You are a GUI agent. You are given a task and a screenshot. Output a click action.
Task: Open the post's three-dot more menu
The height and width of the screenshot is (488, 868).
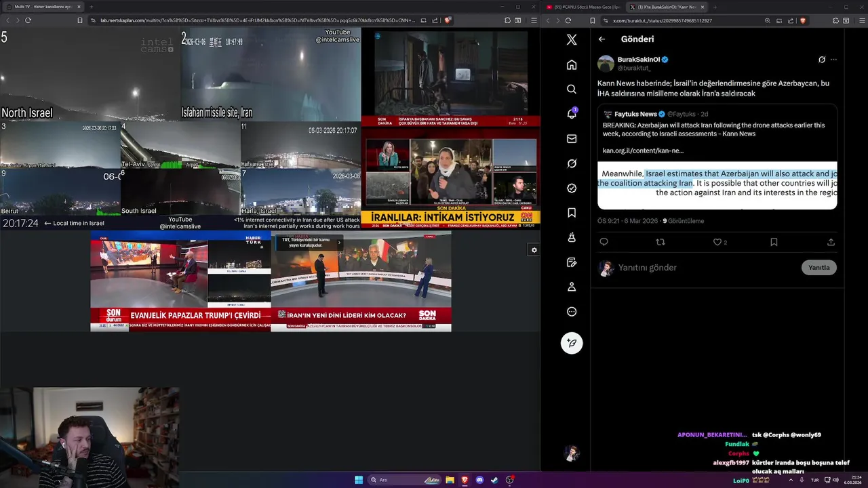pos(833,60)
